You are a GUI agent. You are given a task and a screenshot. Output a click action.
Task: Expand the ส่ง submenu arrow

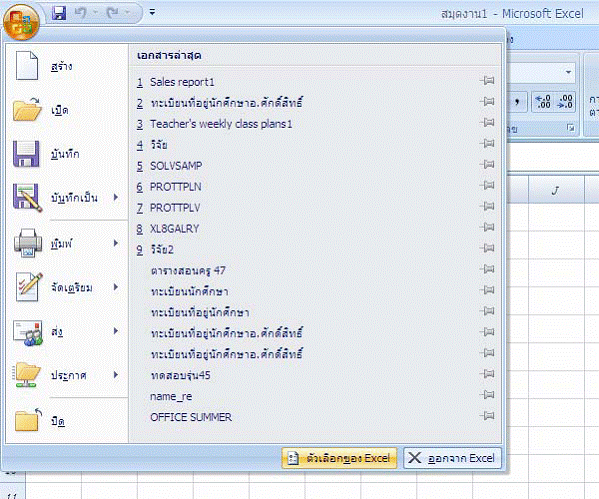click(116, 331)
